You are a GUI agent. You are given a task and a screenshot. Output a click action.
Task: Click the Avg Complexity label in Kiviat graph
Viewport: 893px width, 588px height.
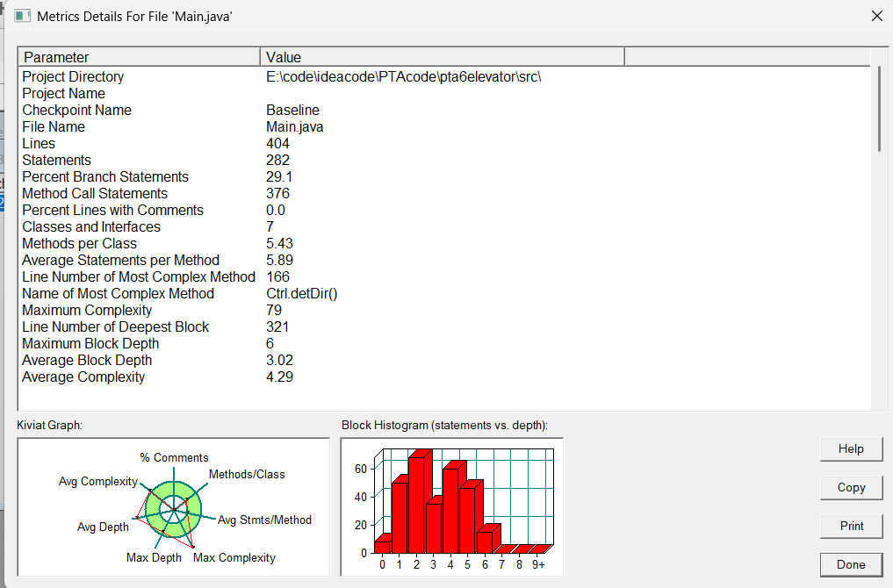tap(98, 482)
